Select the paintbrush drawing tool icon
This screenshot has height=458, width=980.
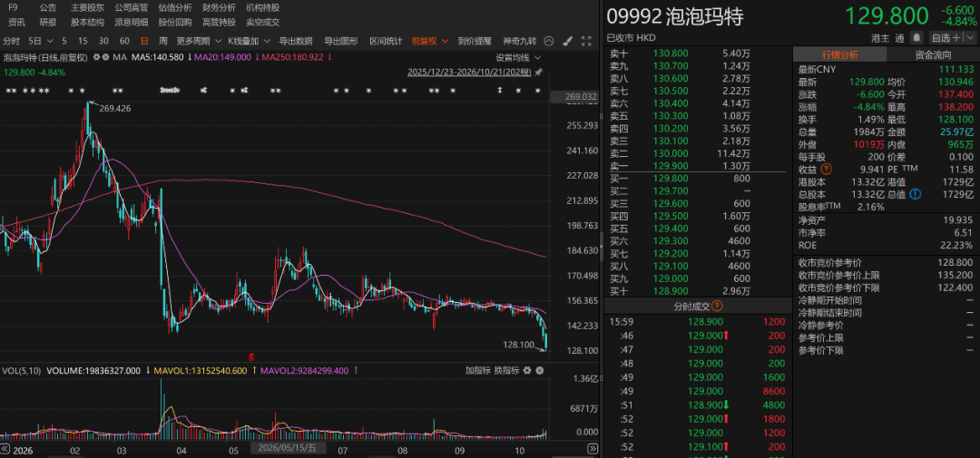tap(567, 41)
